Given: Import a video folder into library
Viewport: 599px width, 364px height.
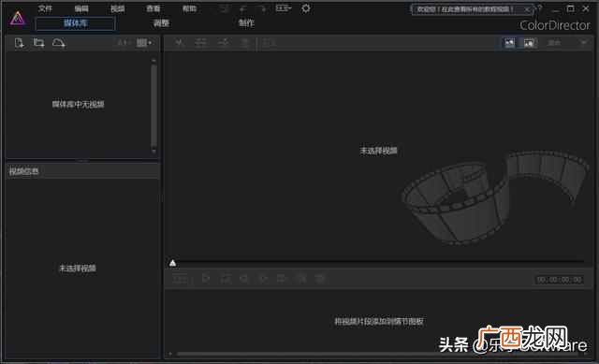Looking at the screenshot, I should tap(38, 43).
